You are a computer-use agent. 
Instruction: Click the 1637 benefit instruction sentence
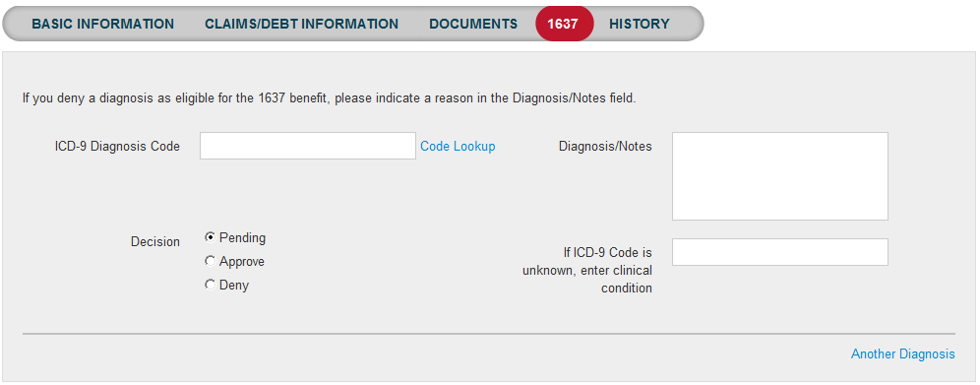[x=329, y=98]
